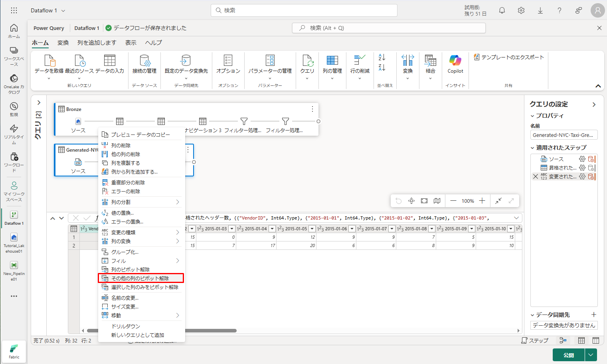Open リアルタイム hub in sidebar

(x=14, y=134)
